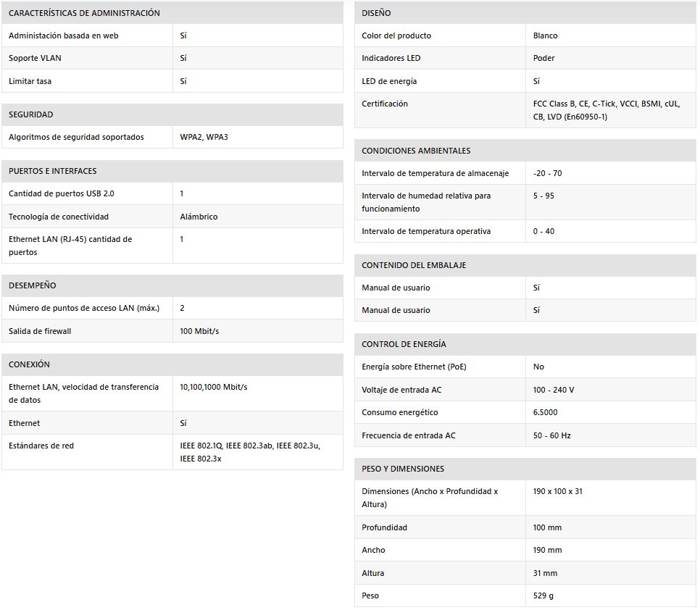Viewport: 700px width, 610px height.
Task: Select the 529 g weight value
Action: [x=544, y=596]
